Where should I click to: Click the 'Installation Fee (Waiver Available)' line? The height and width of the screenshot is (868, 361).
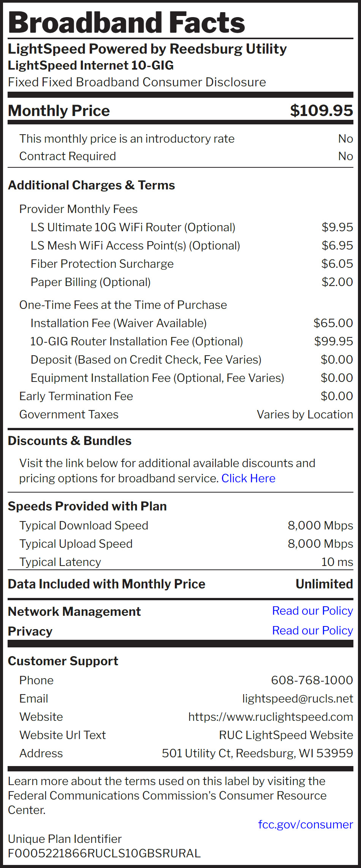(119, 323)
